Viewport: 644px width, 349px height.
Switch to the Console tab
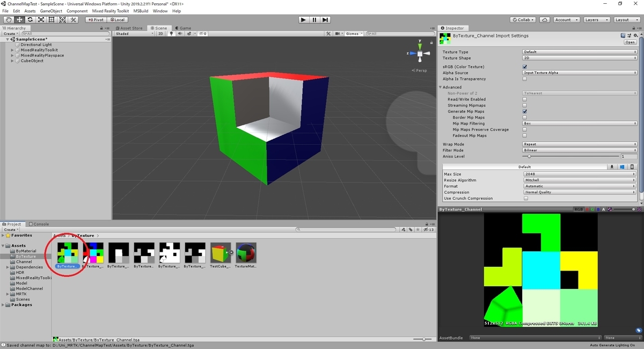(x=39, y=224)
